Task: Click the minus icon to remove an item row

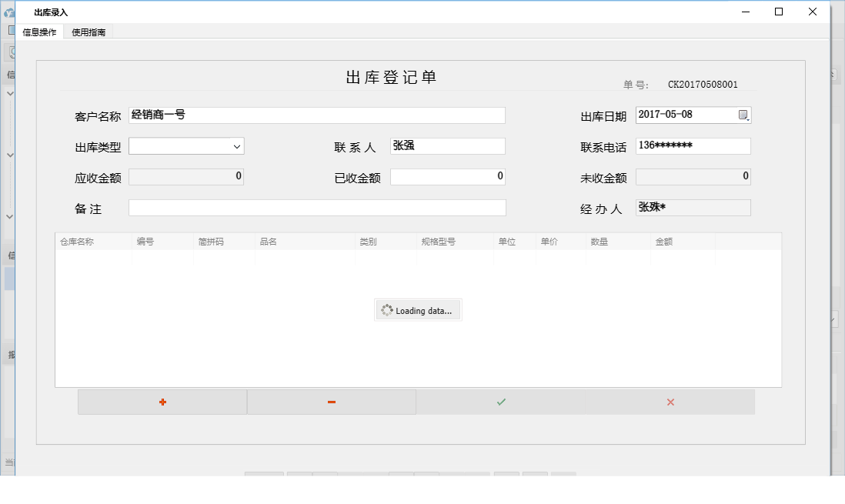Action: click(x=331, y=402)
